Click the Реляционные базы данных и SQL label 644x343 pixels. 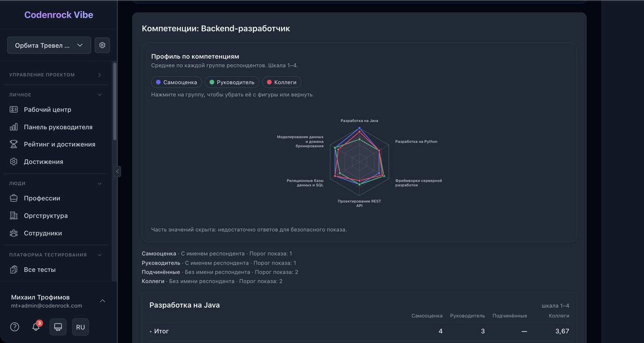305,183
